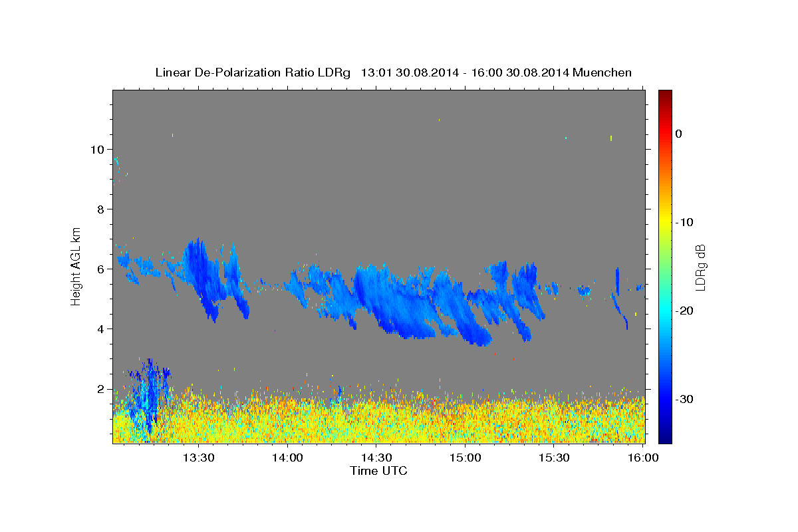The height and width of the screenshot is (532, 798).
Task: Click the height axis label '8'
Action: coord(100,209)
